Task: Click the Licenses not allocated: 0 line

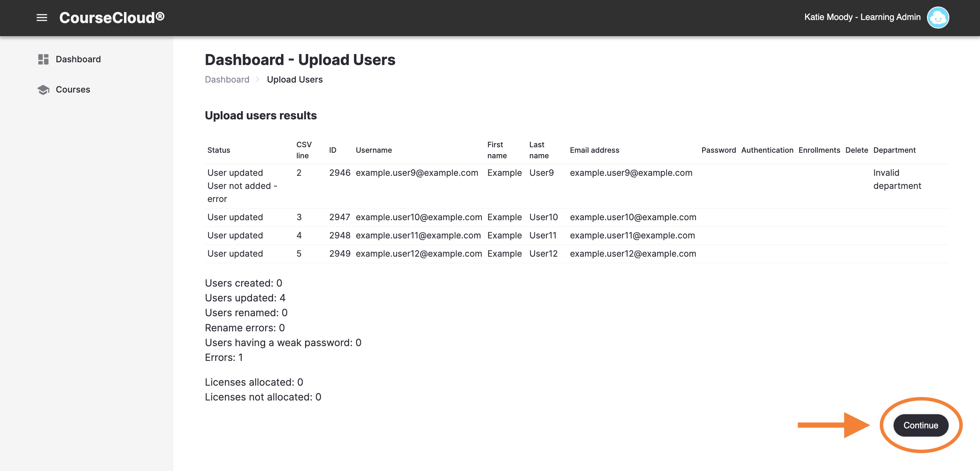Action: tap(263, 397)
